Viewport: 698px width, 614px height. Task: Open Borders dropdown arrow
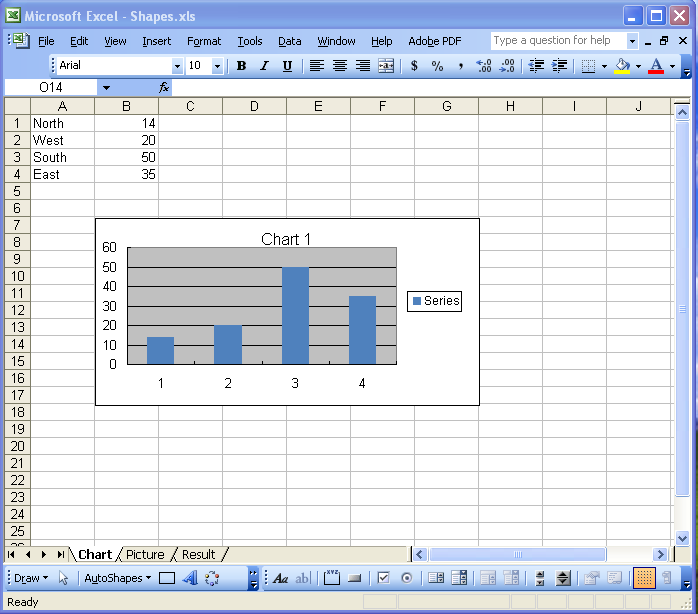click(604, 66)
